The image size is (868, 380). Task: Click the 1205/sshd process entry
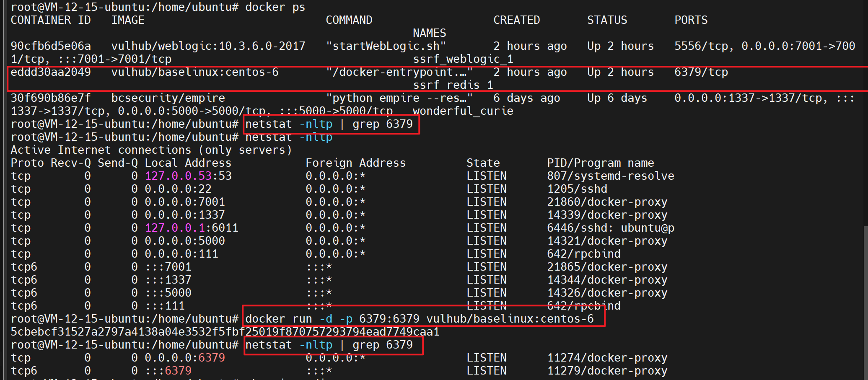pyautogui.click(x=577, y=189)
